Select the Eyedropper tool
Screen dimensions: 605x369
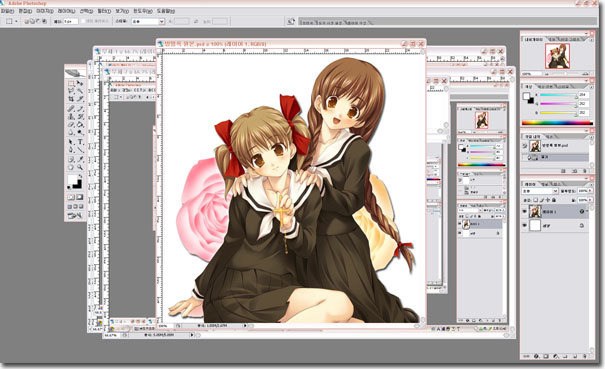[80, 159]
